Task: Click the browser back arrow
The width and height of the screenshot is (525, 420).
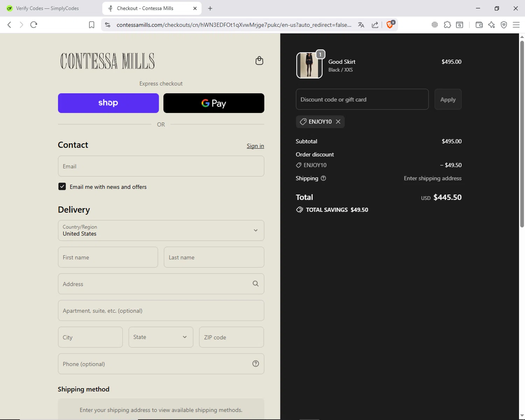Action: click(x=9, y=24)
